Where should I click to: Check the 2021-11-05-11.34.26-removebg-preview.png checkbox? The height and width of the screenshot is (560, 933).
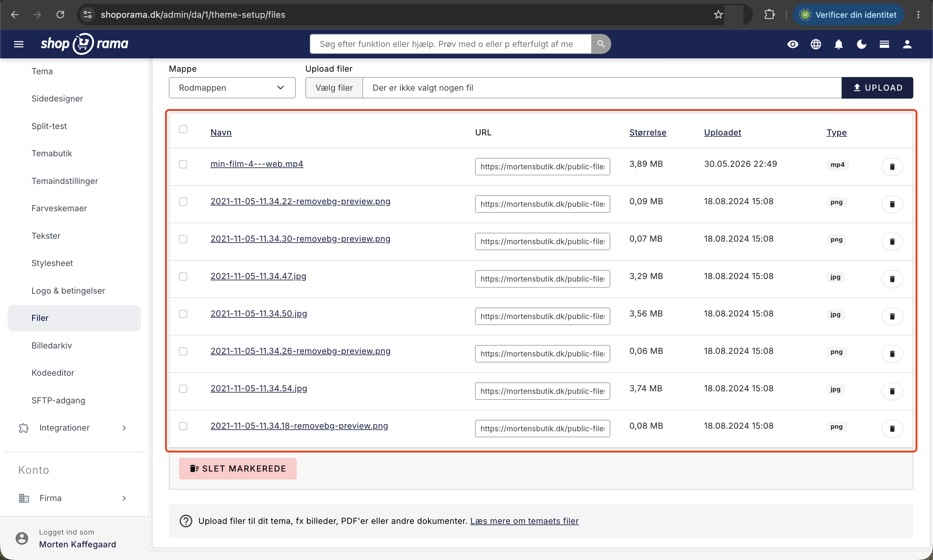183,351
